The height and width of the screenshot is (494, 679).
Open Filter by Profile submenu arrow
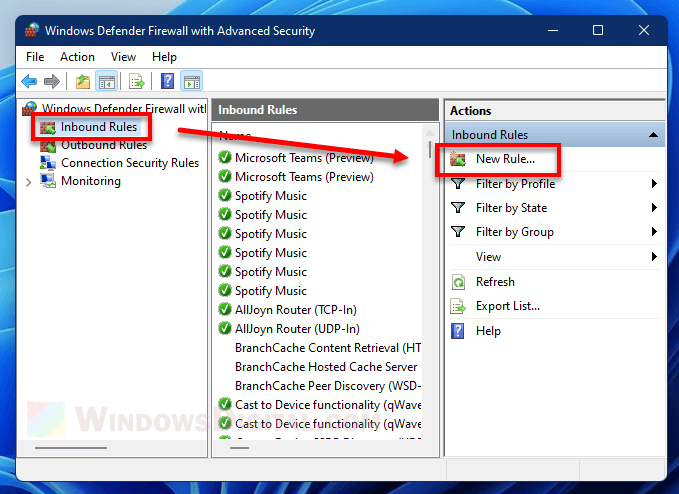[654, 184]
